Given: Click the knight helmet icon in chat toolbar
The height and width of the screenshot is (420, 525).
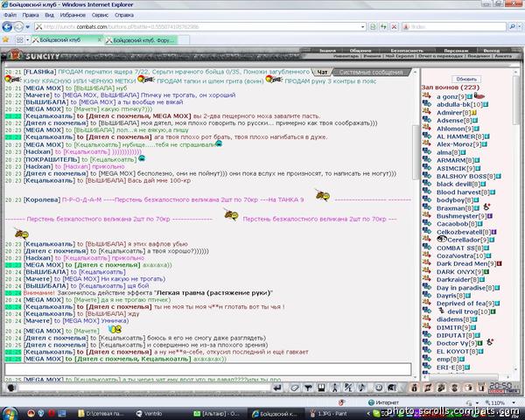Looking at the screenshot, I should [391, 388].
